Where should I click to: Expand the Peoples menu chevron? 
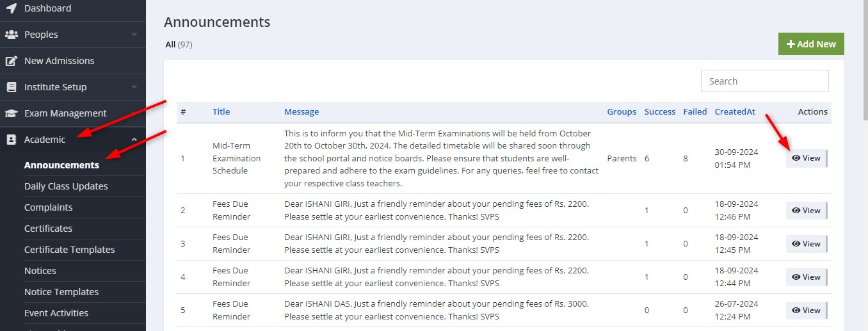pos(134,35)
